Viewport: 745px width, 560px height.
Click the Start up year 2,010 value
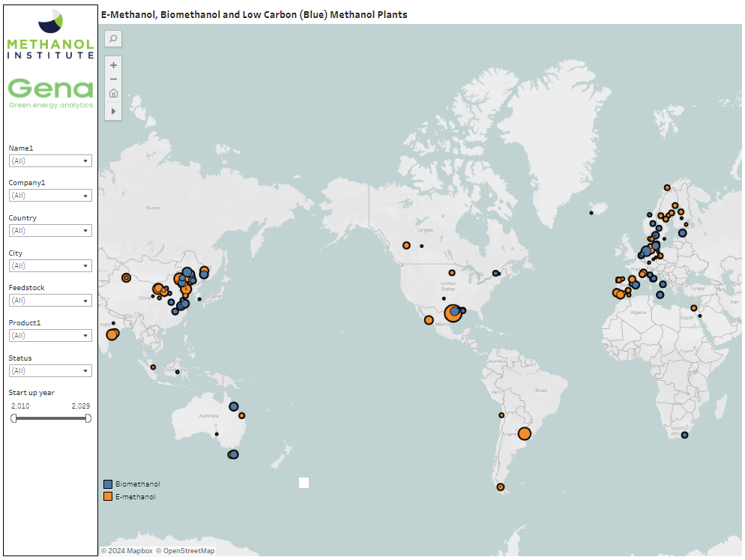pos(20,406)
